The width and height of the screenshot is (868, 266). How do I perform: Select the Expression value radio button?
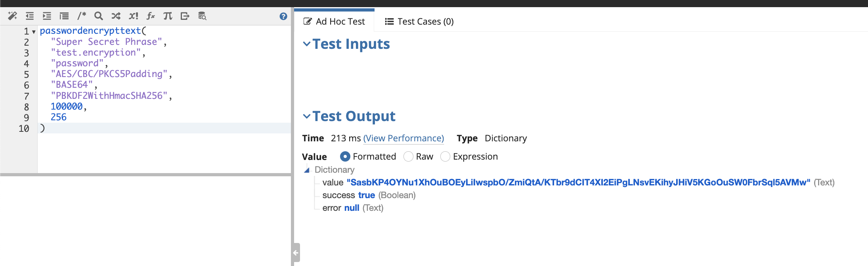(x=445, y=156)
